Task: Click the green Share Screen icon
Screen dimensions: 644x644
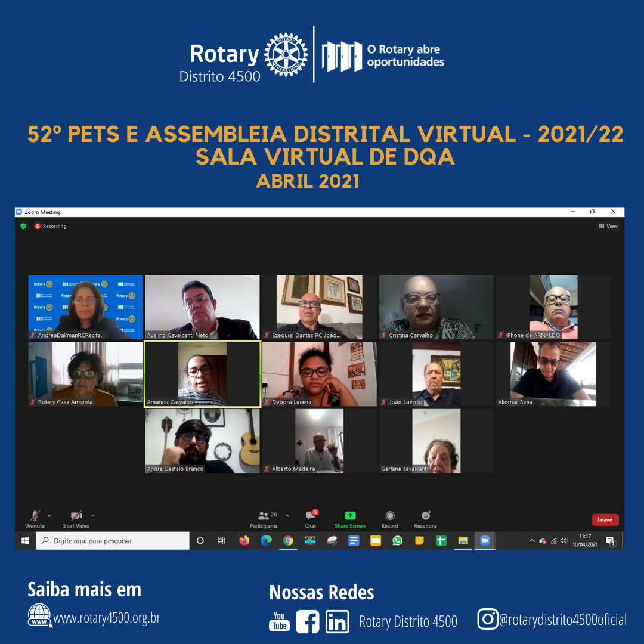Action: (350, 518)
